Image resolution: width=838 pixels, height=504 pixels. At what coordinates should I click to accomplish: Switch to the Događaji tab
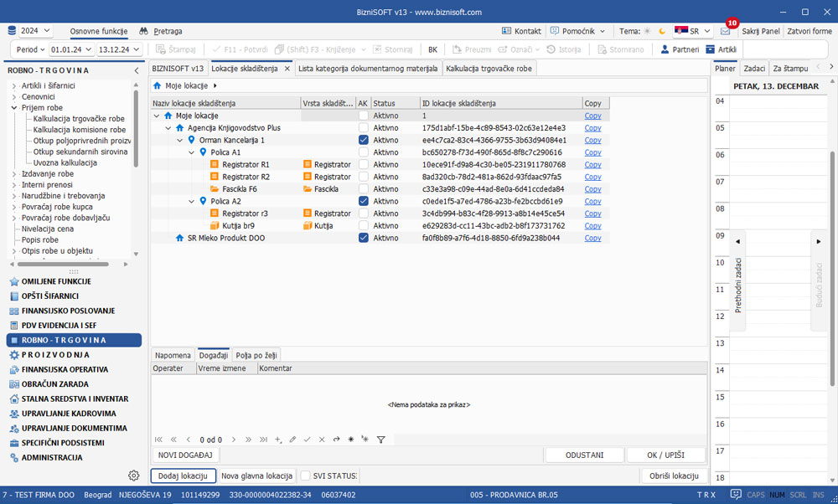tap(214, 355)
